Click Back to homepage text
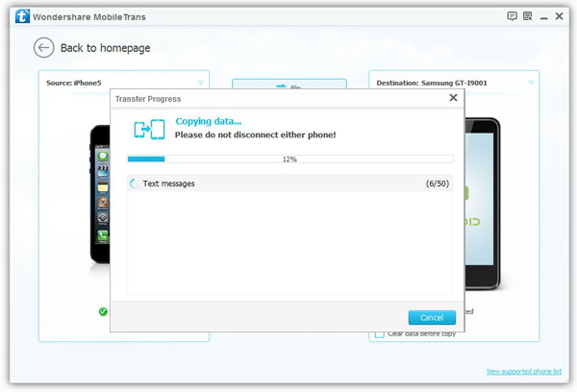The width and height of the screenshot is (577, 392). pos(105,48)
